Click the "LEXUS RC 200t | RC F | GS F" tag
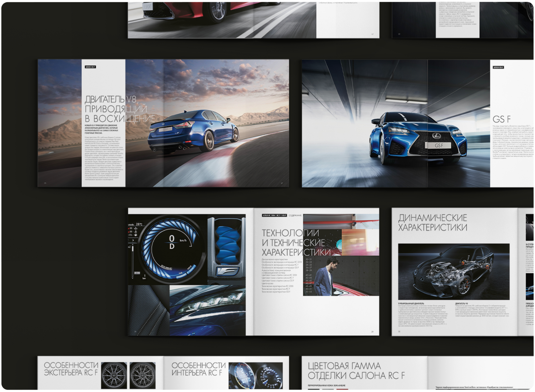This screenshot has height=392, width=535. coord(274,216)
